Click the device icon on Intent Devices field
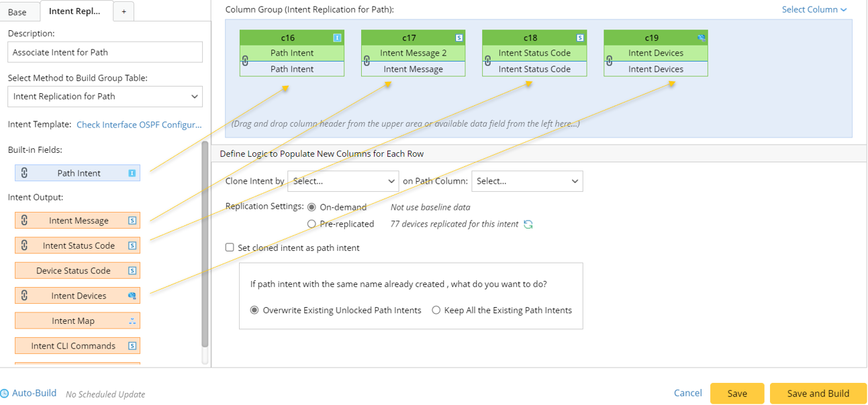 (132, 296)
